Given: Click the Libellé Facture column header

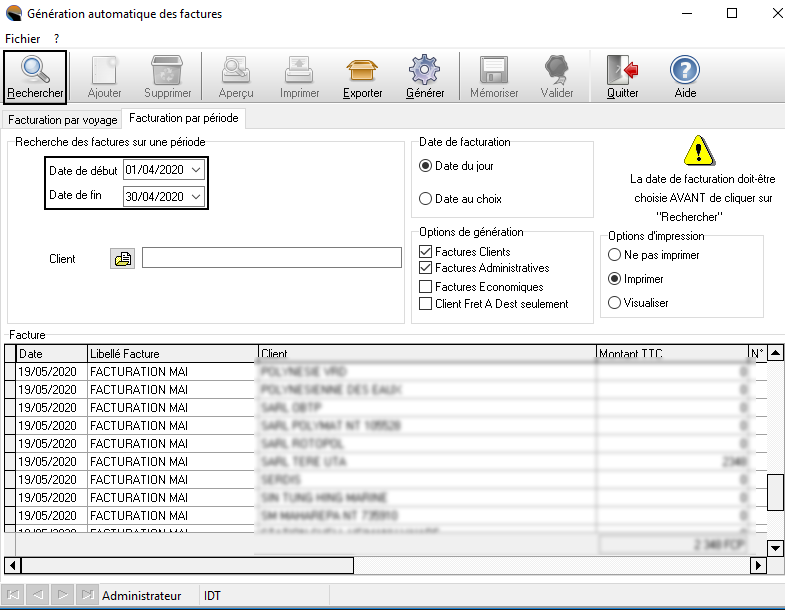Looking at the screenshot, I should click(x=171, y=354).
